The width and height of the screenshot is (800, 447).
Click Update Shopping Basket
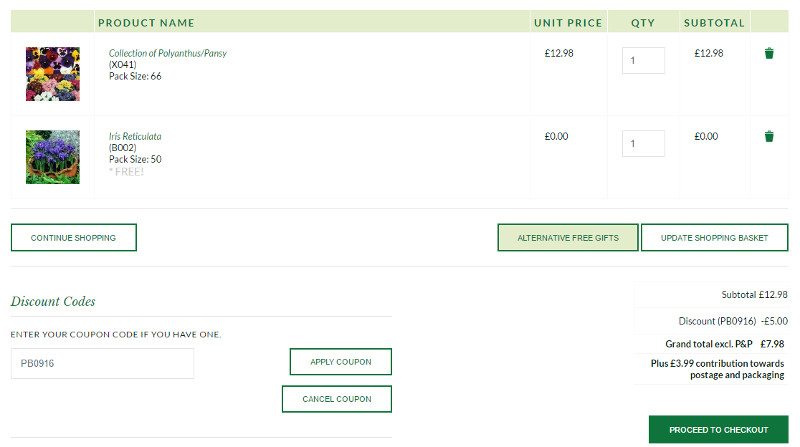coord(714,238)
